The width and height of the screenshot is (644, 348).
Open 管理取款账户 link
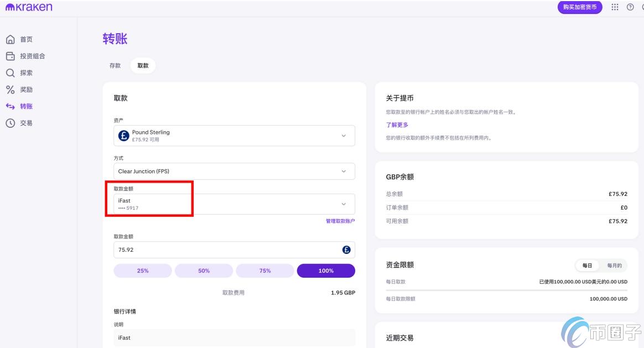pyautogui.click(x=339, y=220)
